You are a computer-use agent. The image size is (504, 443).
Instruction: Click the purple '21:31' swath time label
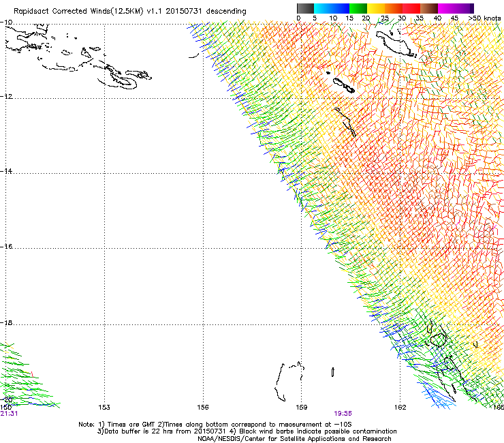coord(9,414)
